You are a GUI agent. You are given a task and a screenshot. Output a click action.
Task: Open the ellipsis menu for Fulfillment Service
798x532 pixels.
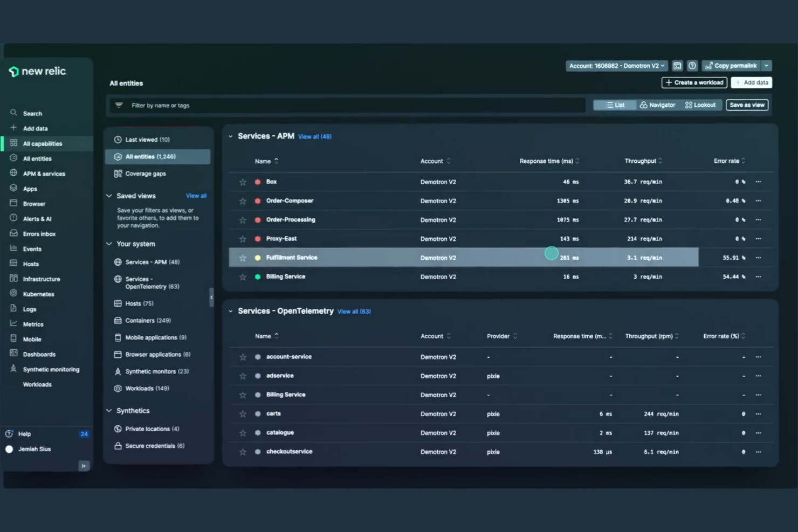758,258
